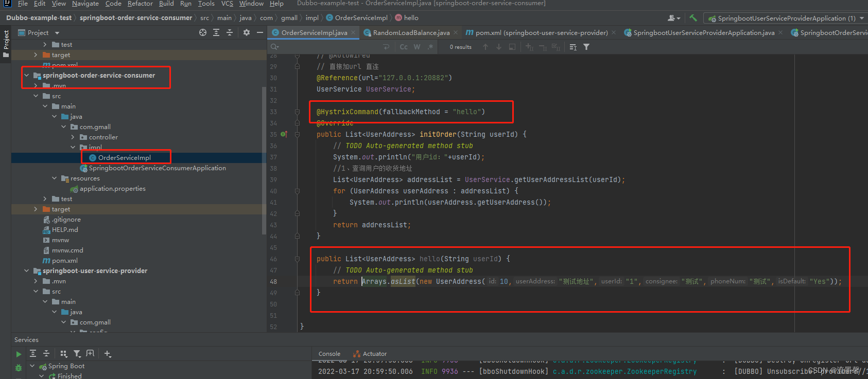Run the service in Services panel
The image size is (868, 379).
19,354
